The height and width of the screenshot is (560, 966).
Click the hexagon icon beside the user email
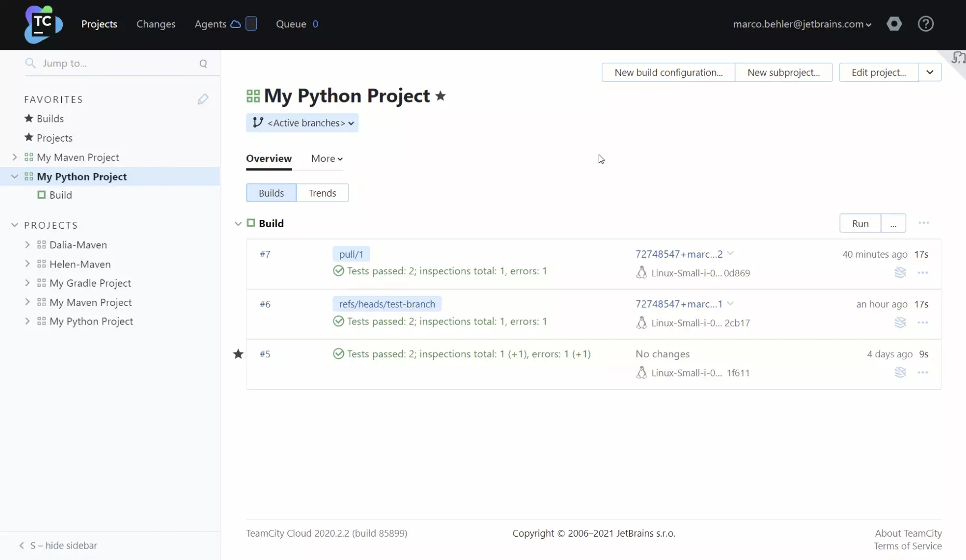[x=894, y=24]
